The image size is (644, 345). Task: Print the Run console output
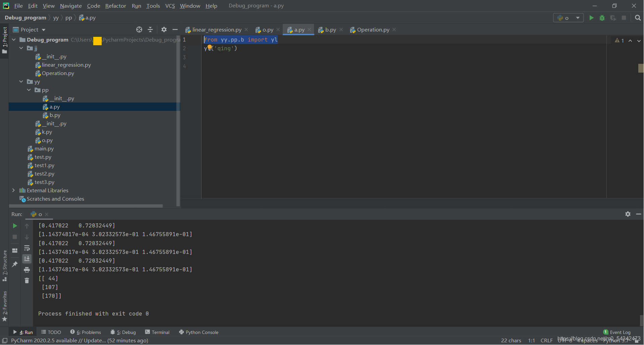pos(27,270)
